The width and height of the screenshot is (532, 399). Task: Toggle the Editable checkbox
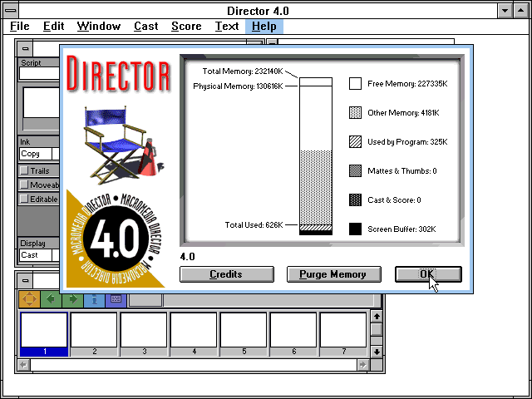[x=24, y=199]
